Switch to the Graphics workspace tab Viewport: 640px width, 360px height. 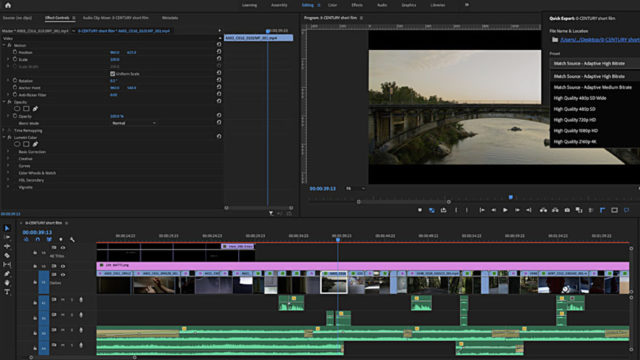point(409,5)
